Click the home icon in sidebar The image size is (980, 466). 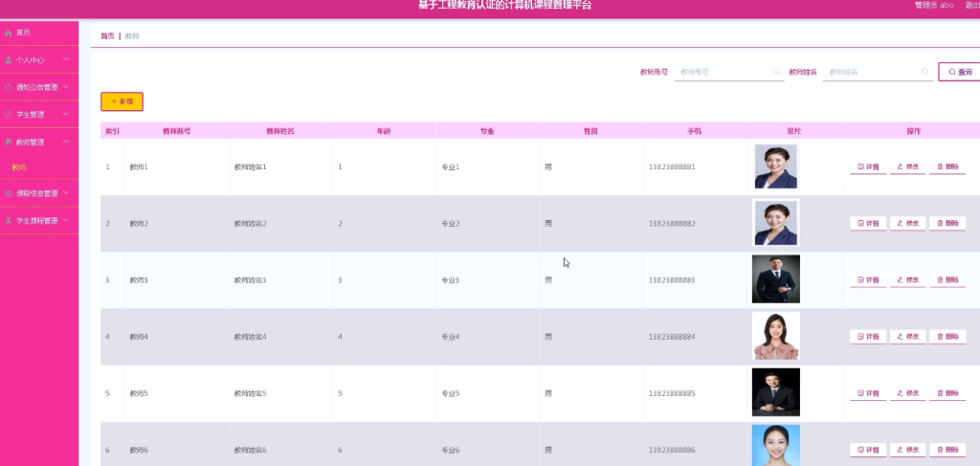click(x=8, y=33)
